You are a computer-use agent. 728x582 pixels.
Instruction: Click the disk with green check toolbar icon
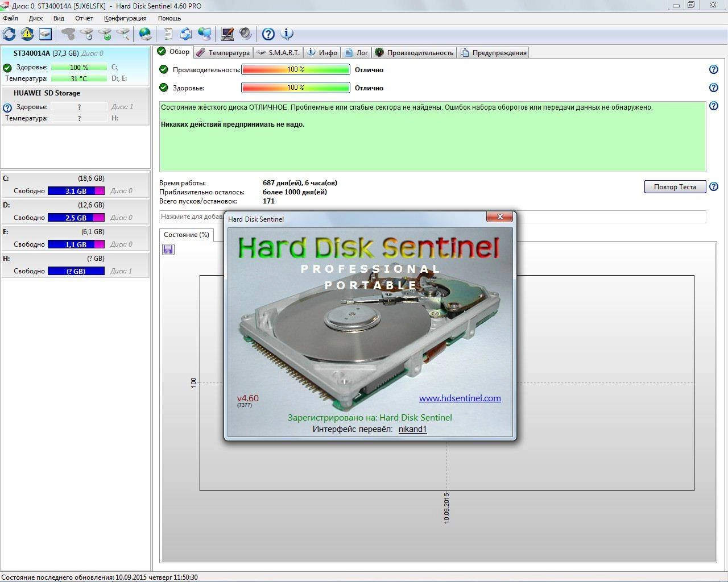tap(105, 34)
